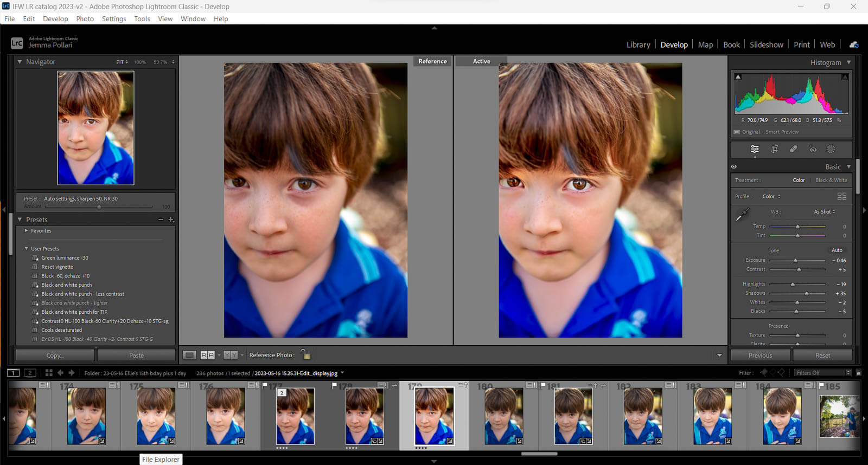Expand the Favorites preset group

click(26, 231)
